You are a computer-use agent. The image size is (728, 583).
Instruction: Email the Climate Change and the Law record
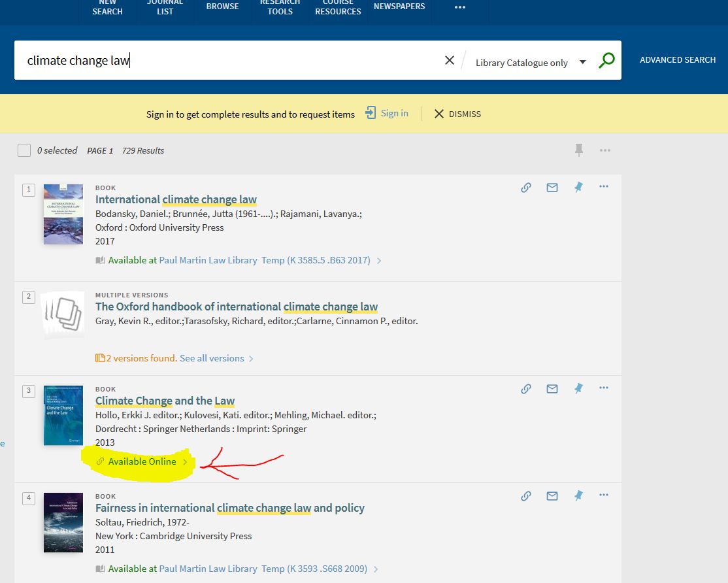pyautogui.click(x=552, y=388)
